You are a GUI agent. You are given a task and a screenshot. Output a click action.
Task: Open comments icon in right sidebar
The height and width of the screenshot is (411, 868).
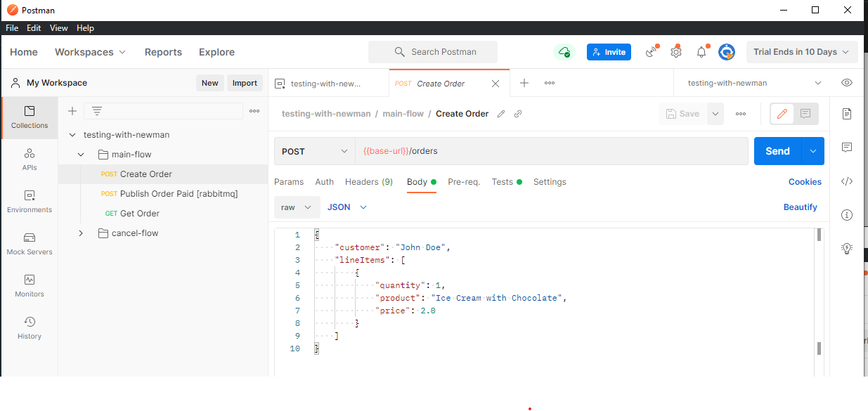(847, 148)
